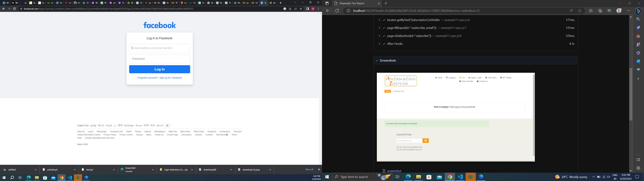Image resolution: width=644 pixels, height=181 pixels.
Task: Open options for yolov8n.pt download
Action: point(75,170)
